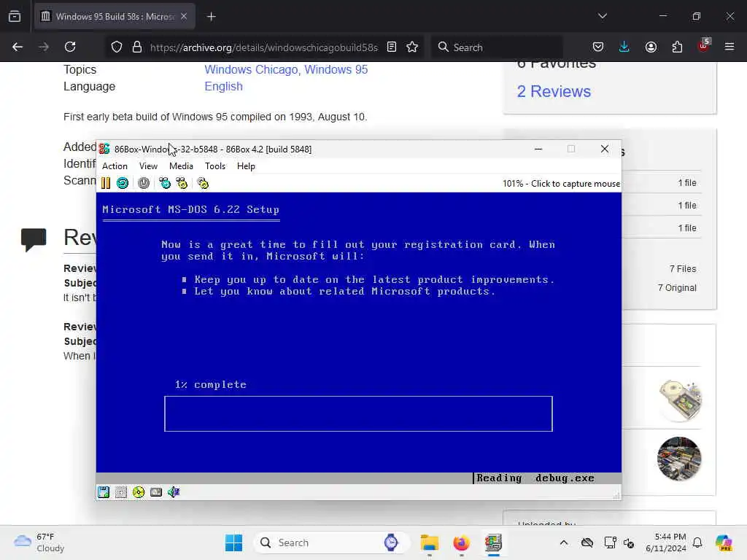The height and width of the screenshot is (560, 747).
Task: Open the Windows Chicago topic link
Action: point(252,69)
